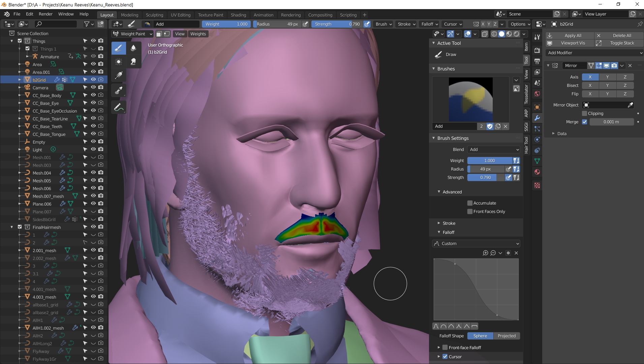Toggle FinalHairmesh collection checkbox
The image size is (644, 364).
(x=20, y=227)
